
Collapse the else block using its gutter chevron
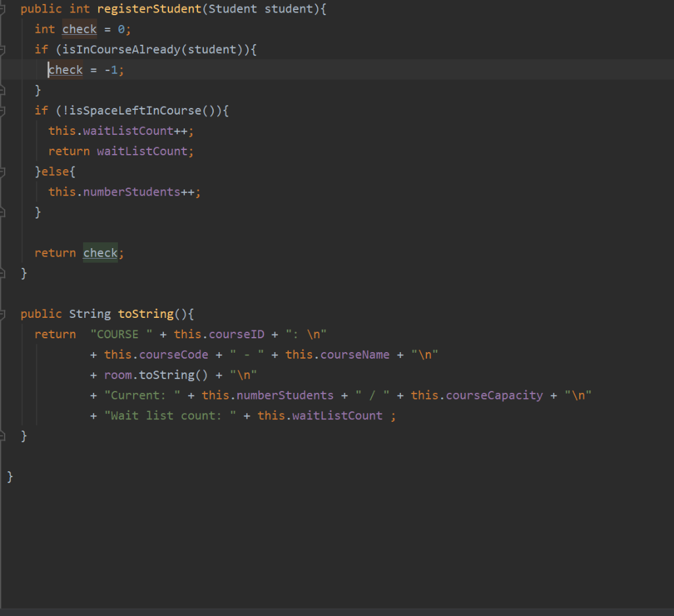5,171
